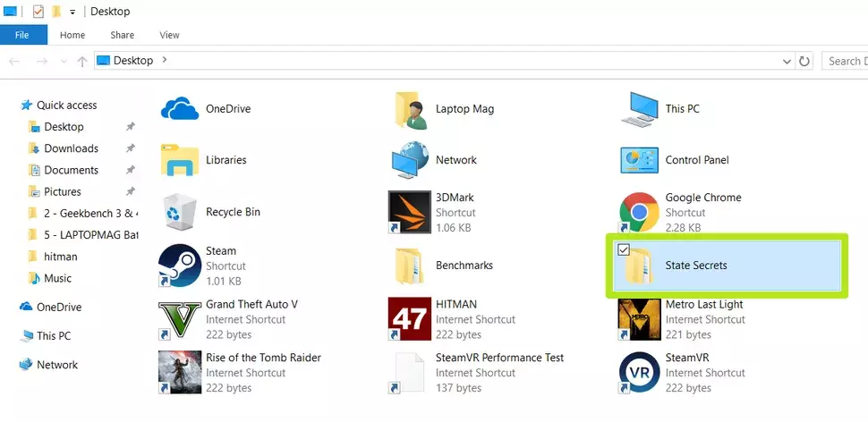Open Downloads in Quick access

click(x=71, y=148)
